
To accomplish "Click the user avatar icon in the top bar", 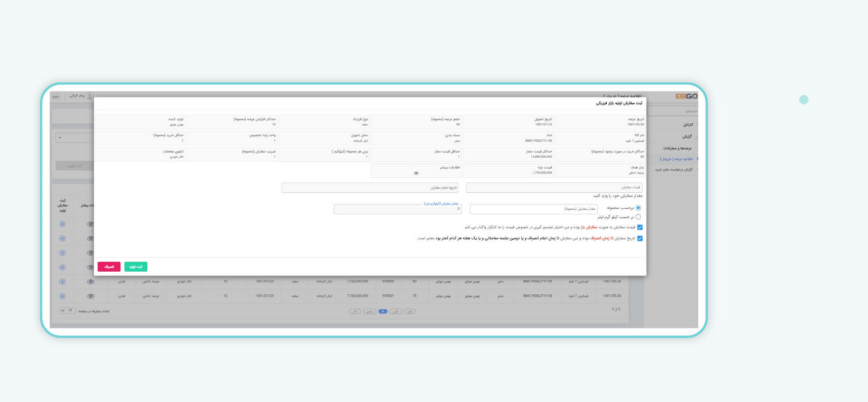I will (x=89, y=96).
